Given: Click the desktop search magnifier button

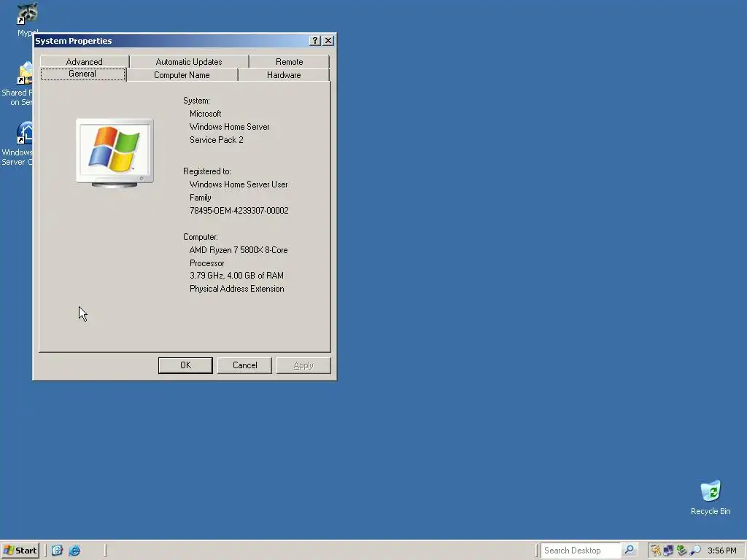Looking at the screenshot, I should 629,551.
